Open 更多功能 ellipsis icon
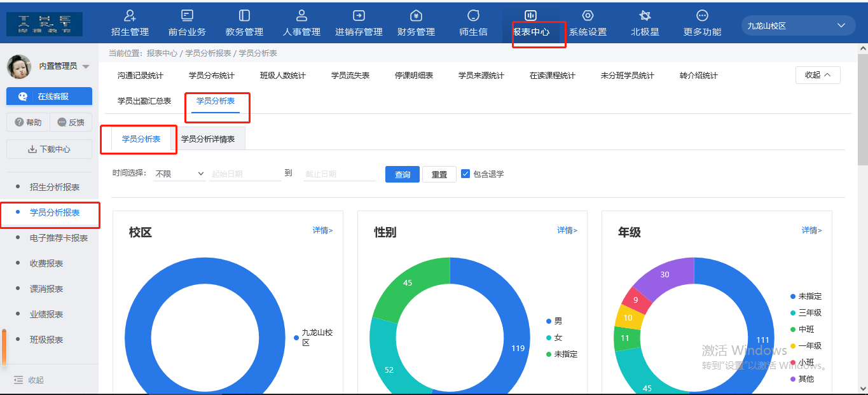This screenshot has height=395, width=868. point(702,15)
